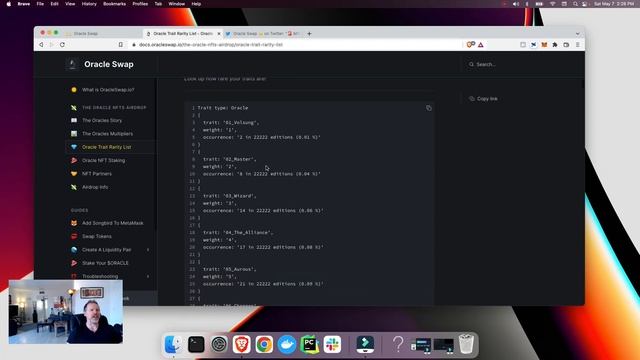Open the File menu
The image size is (640, 360).
pos(40,4)
